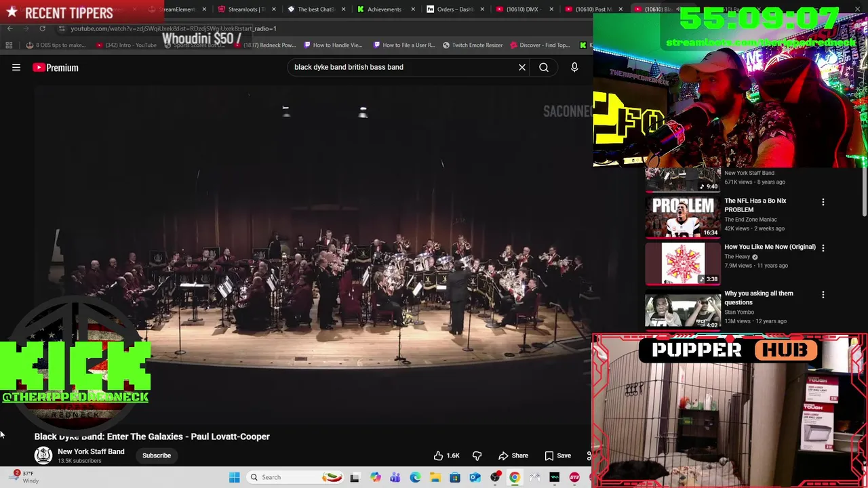Close the Streamloots tab
This screenshot has height=488, width=868.
(275, 9)
